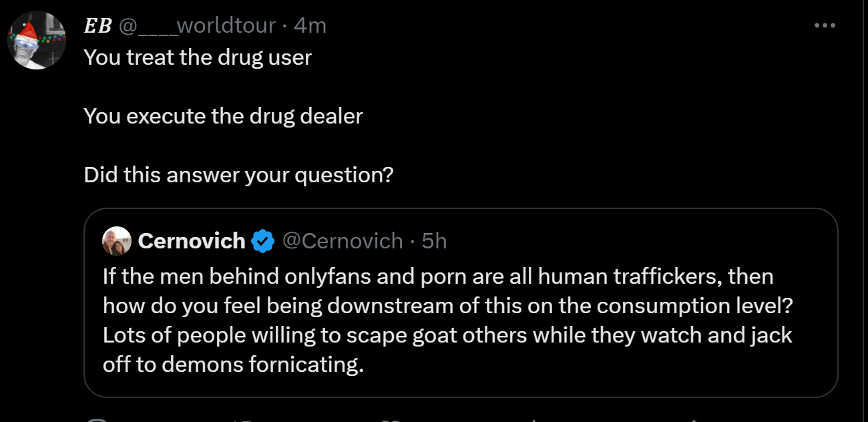The image size is (868, 422).
Task: Open the Cernovich display name in quoted post
Action: [x=192, y=241]
